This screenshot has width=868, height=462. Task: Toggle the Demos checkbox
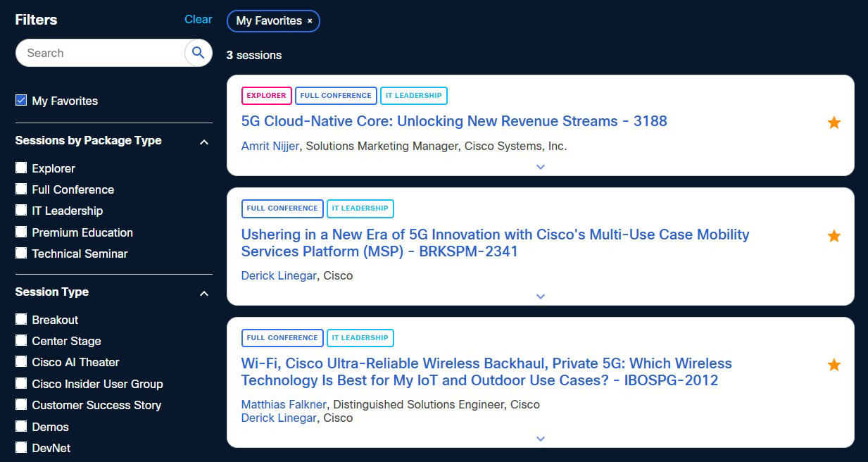tap(21, 426)
